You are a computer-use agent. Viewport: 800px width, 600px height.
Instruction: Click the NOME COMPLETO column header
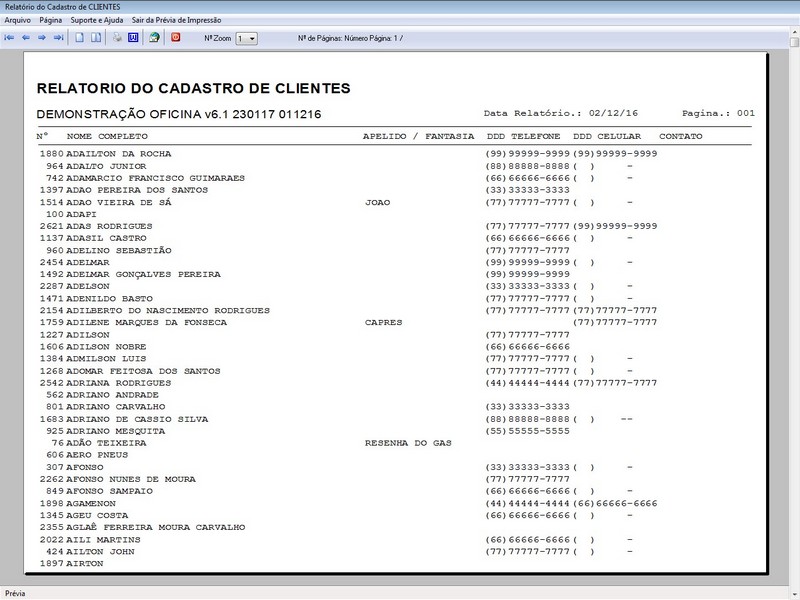(x=107, y=136)
